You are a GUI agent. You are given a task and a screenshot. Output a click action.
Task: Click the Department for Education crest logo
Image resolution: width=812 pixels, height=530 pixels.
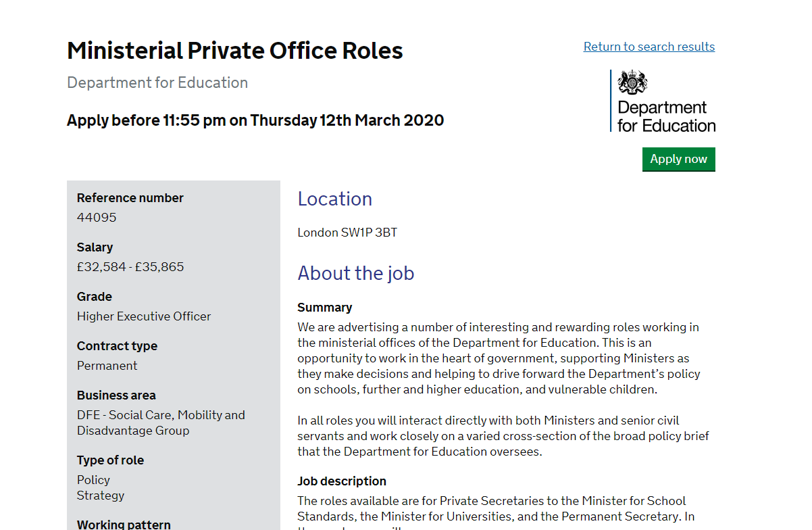click(x=632, y=82)
